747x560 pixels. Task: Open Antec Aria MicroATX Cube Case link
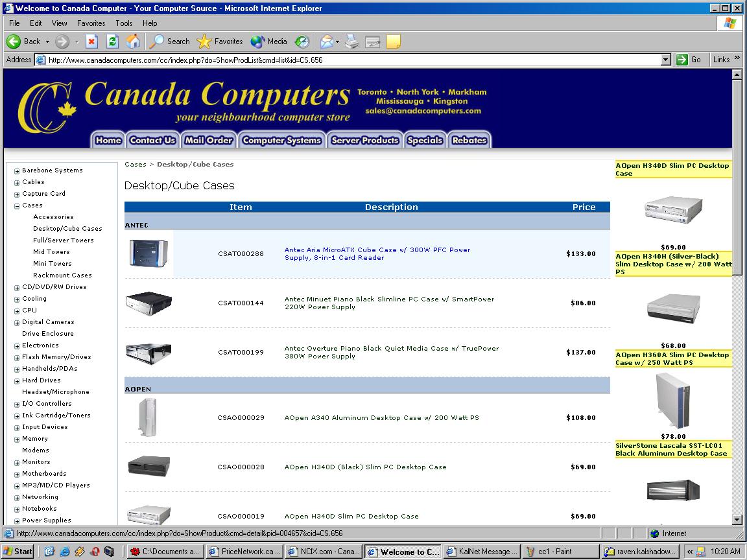(x=377, y=254)
